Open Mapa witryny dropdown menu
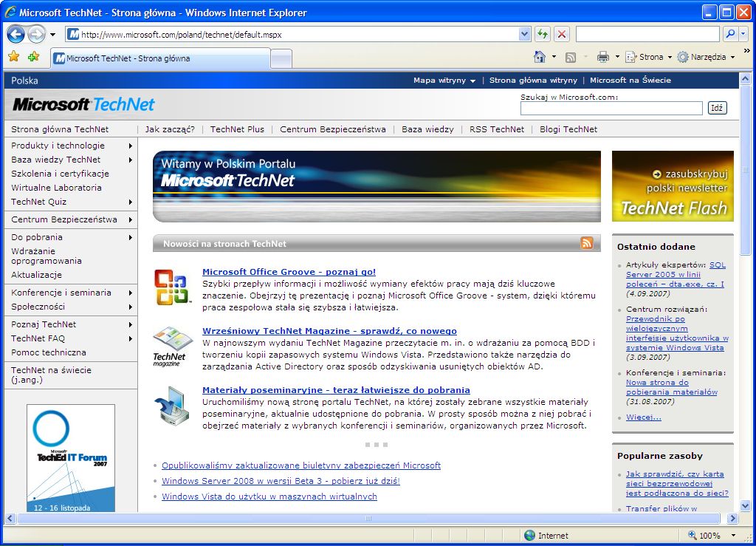This screenshot has height=546, width=756. pos(444,81)
